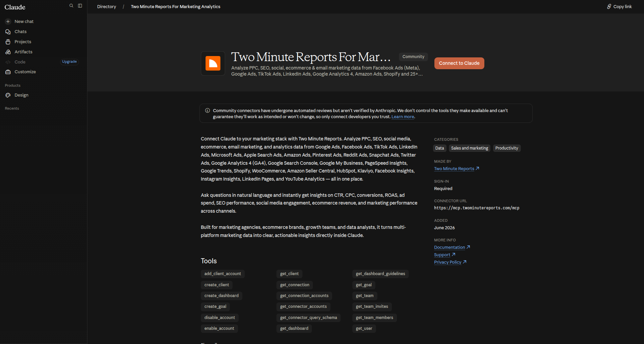Image resolution: width=644 pixels, height=344 pixels.
Task: Select Customize in the sidebar
Action: [x=43, y=72]
